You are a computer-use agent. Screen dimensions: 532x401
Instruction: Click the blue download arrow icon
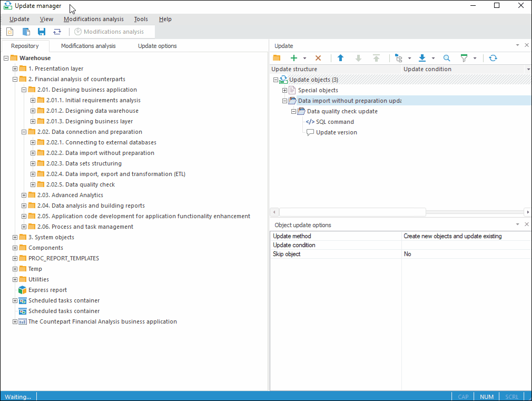pos(422,58)
